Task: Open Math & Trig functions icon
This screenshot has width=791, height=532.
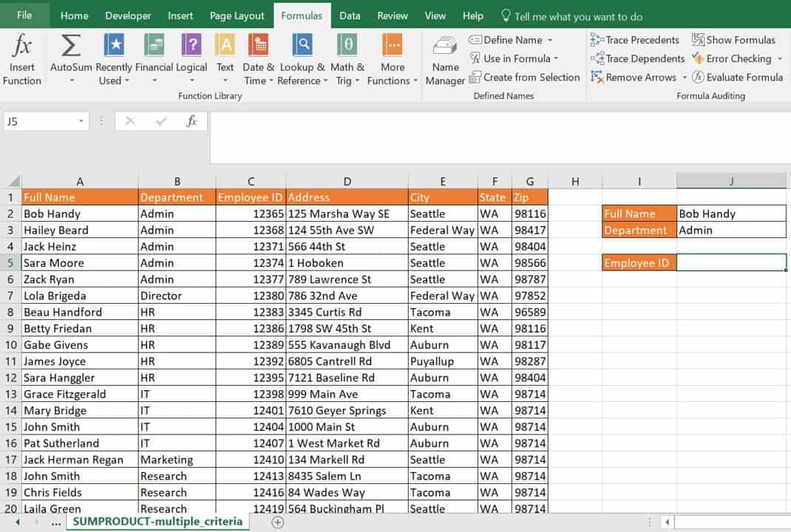Action: point(347,45)
